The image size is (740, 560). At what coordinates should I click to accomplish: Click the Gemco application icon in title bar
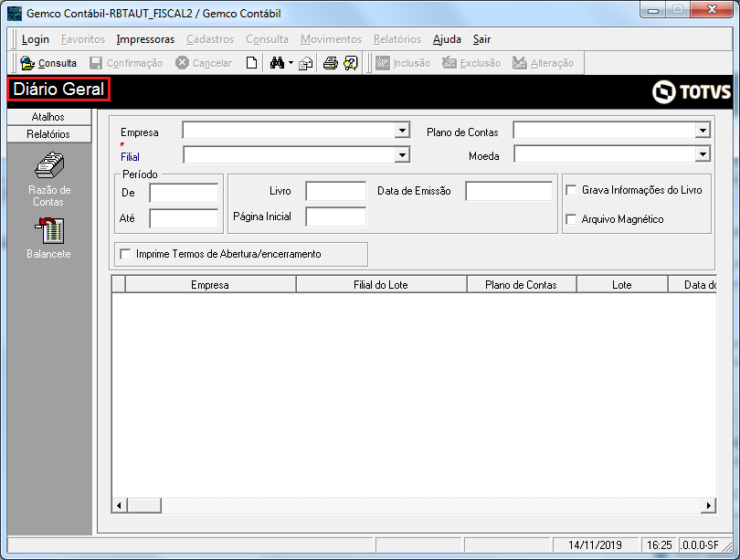click(15, 13)
